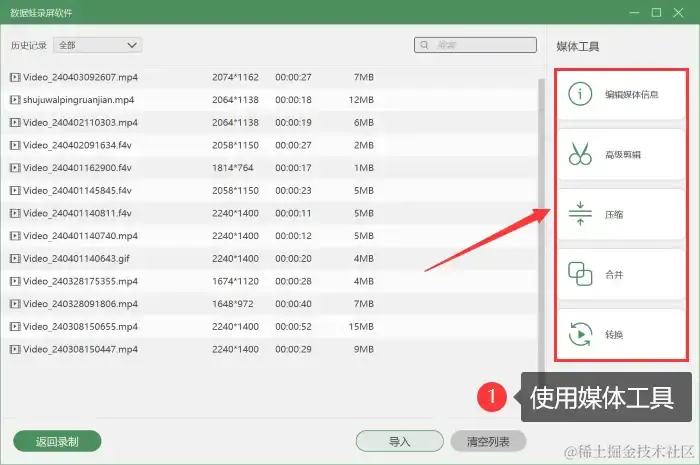Click video icon of shujuwalpingruanjian.mp4
The height and width of the screenshot is (465, 700).
click(x=15, y=100)
